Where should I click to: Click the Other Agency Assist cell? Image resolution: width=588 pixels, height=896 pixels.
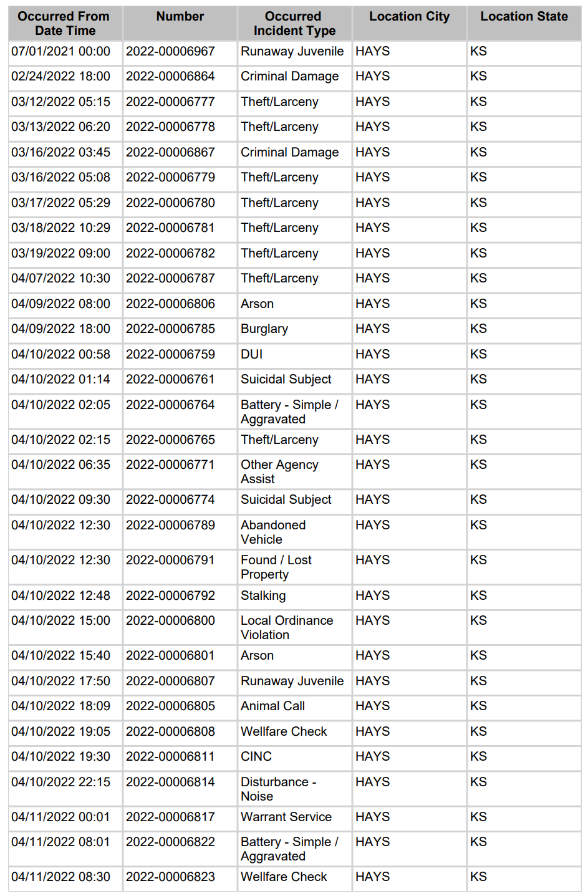279,472
